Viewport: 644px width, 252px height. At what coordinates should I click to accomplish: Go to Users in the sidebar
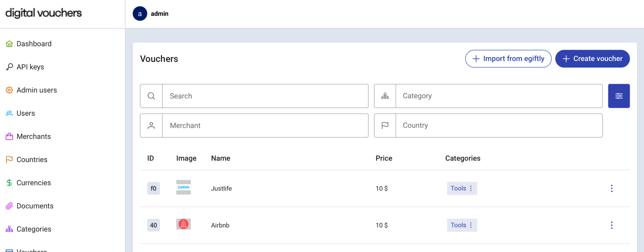pyautogui.click(x=25, y=113)
